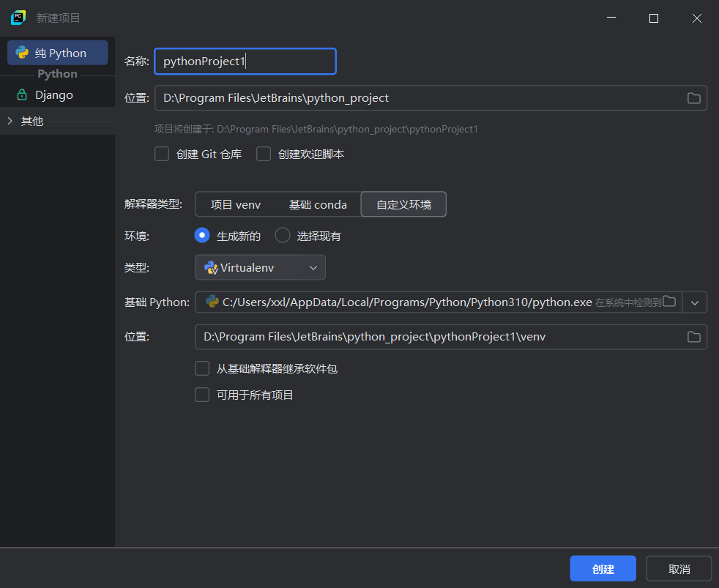This screenshot has width=719, height=588.
Task: Click the Python logo beside 纯 Python
Action: (22, 53)
